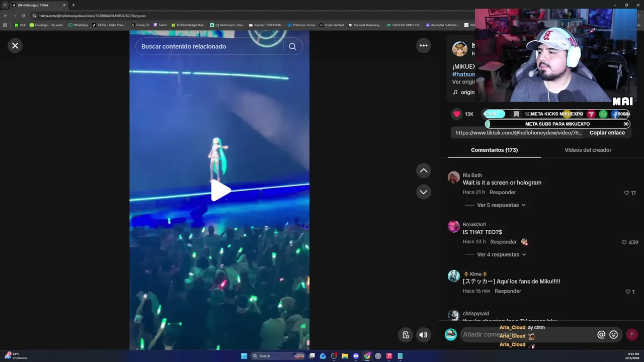This screenshot has width=644, height=362.
Task: Open BreakOut!'s profile avatar
Action: 454,226
